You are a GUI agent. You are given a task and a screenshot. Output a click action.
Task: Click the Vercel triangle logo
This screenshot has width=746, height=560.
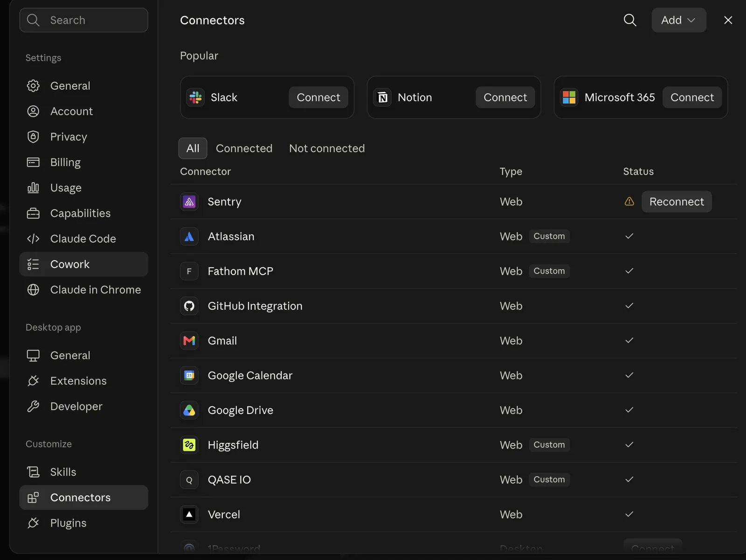(189, 514)
